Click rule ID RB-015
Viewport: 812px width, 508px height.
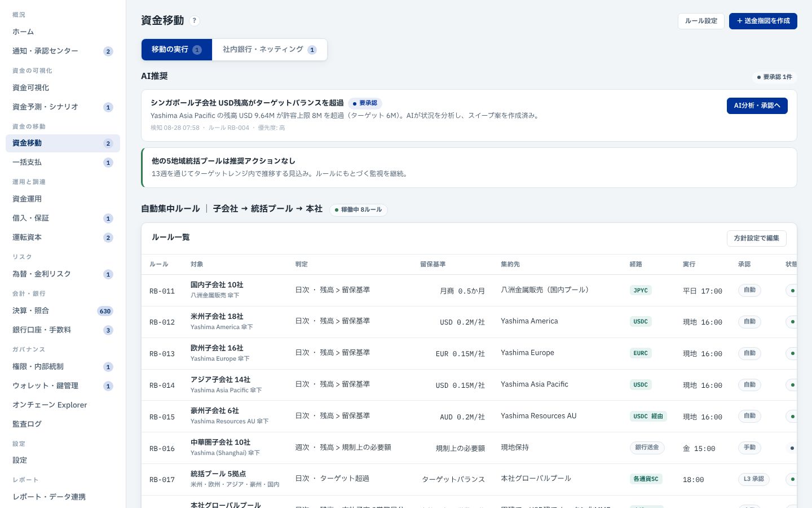(162, 417)
